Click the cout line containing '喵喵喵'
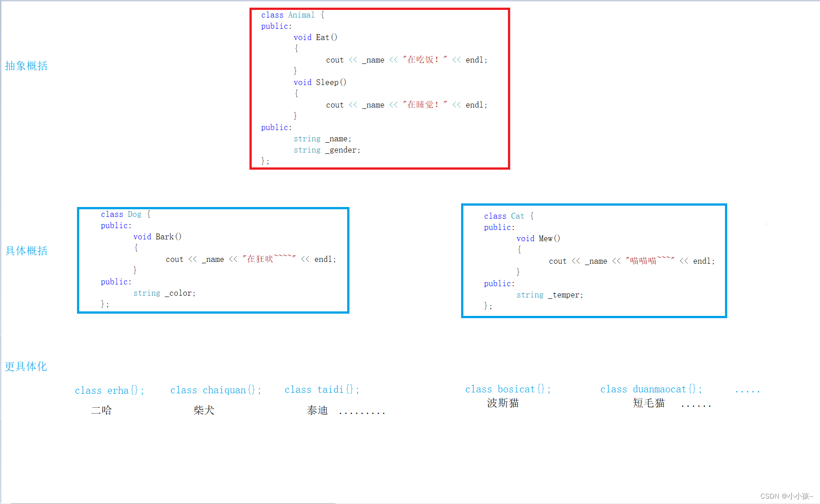Image resolution: width=820 pixels, height=504 pixels. tap(632, 261)
